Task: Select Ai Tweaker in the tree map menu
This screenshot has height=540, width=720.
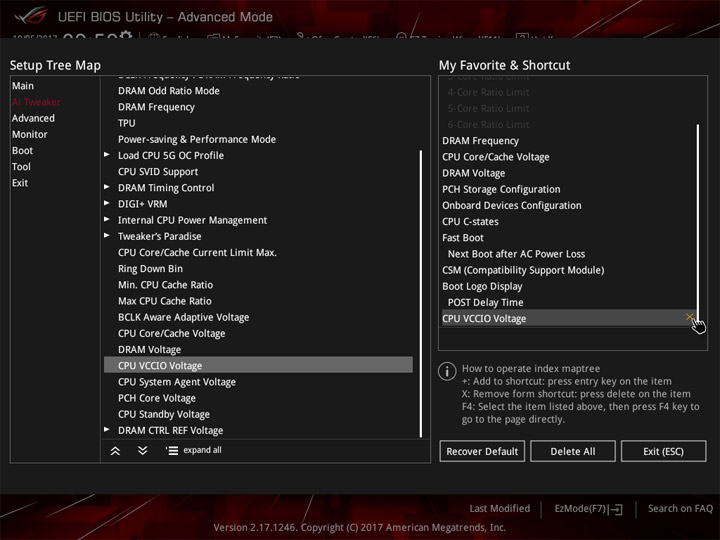Action: (x=36, y=102)
